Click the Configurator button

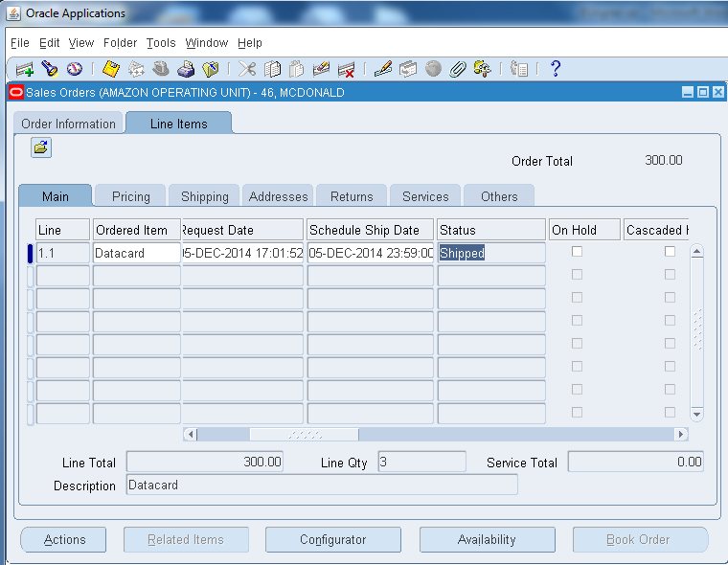(333, 539)
